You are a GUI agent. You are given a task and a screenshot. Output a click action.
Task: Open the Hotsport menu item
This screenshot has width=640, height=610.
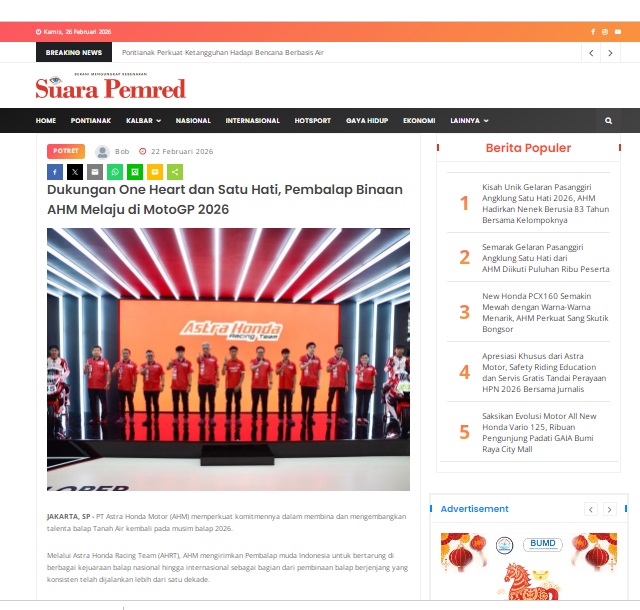pyautogui.click(x=312, y=121)
